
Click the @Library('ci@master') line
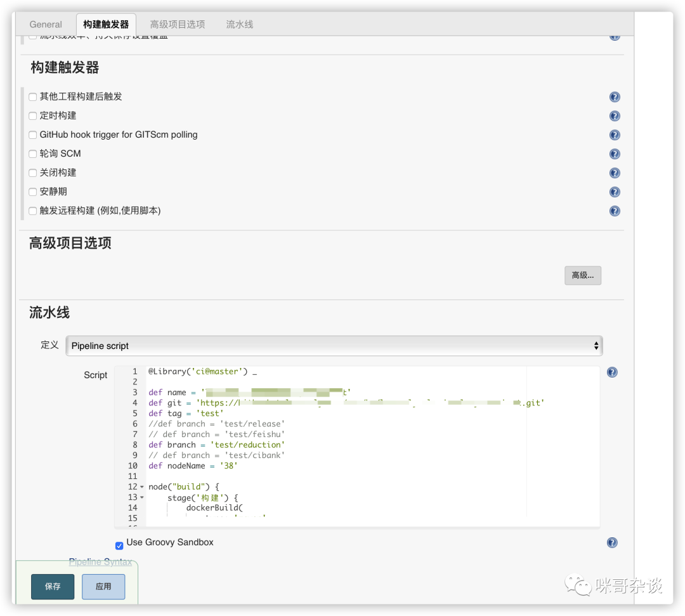203,371
